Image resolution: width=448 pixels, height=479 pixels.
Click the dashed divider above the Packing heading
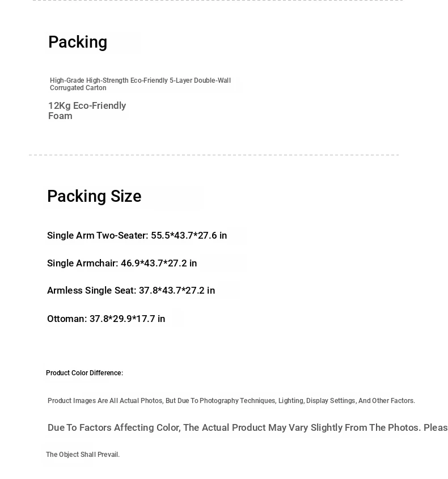[218, 1]
